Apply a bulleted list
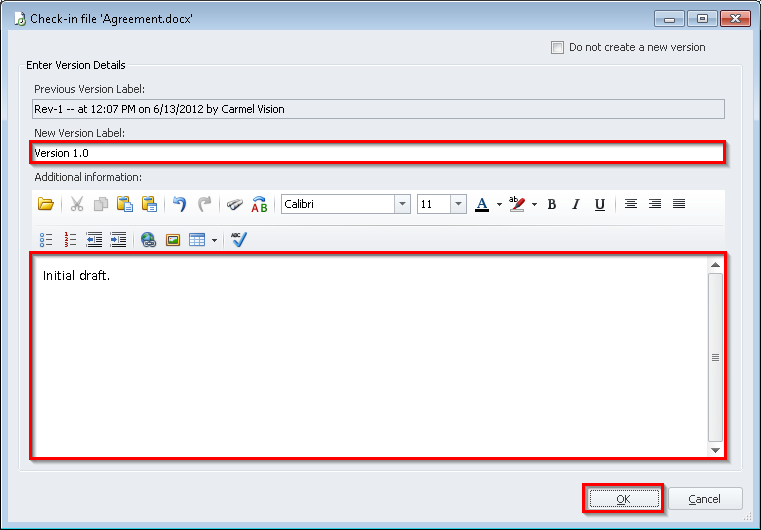The image size is (761, 530). click(46, 240)
